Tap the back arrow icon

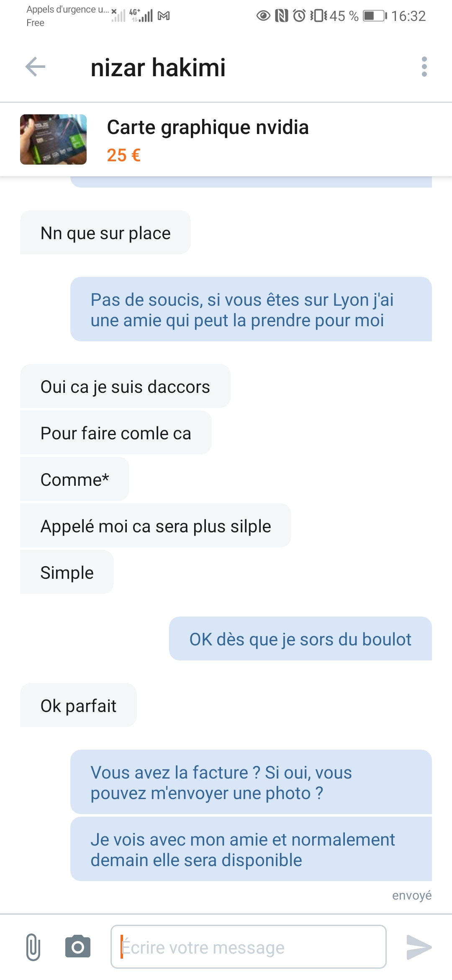[x=35, y=67]
